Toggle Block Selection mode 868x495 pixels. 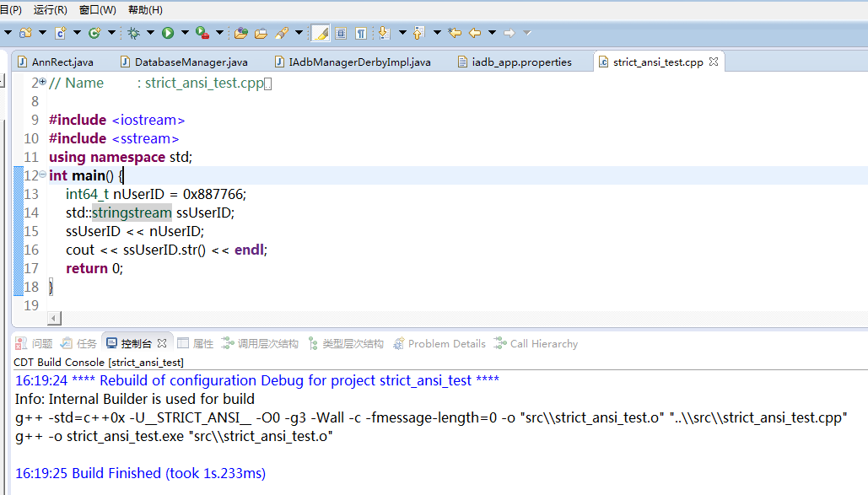[x=341, y=33]
